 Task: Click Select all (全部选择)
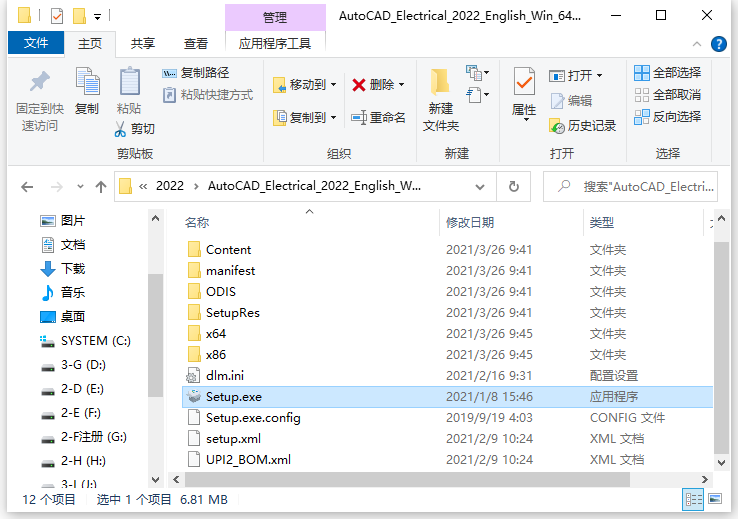click(667, 72)
